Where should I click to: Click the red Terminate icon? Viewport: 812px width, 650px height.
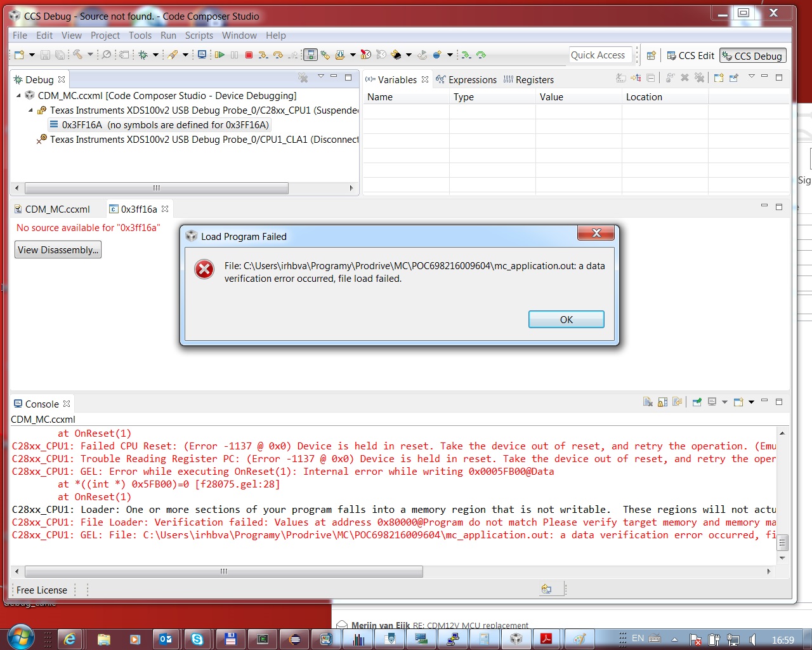(x=249, y=55)
